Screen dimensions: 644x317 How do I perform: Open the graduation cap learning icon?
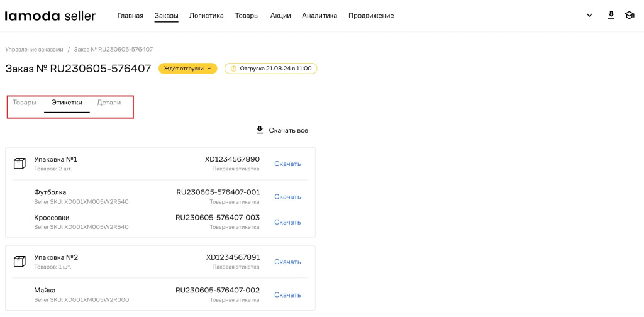629,15
